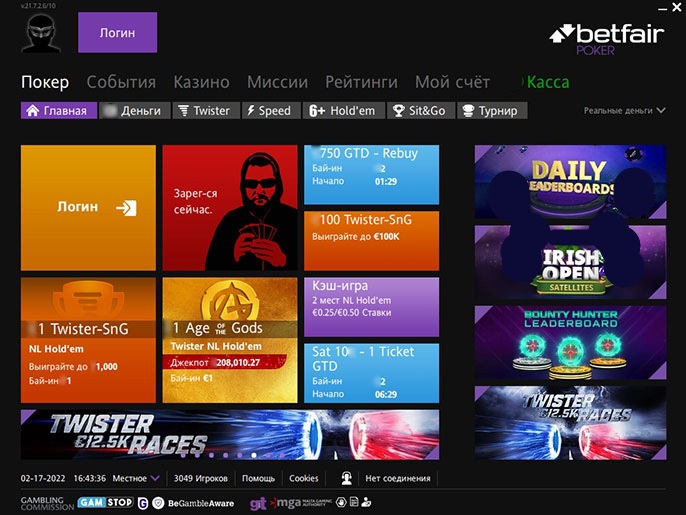Open the Age of the Gods Twister tile

pos(230,340)
